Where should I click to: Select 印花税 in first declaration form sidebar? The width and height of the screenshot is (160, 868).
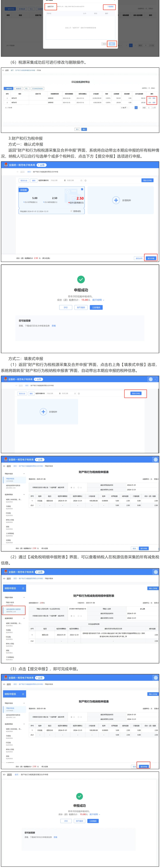click(8, 514)
